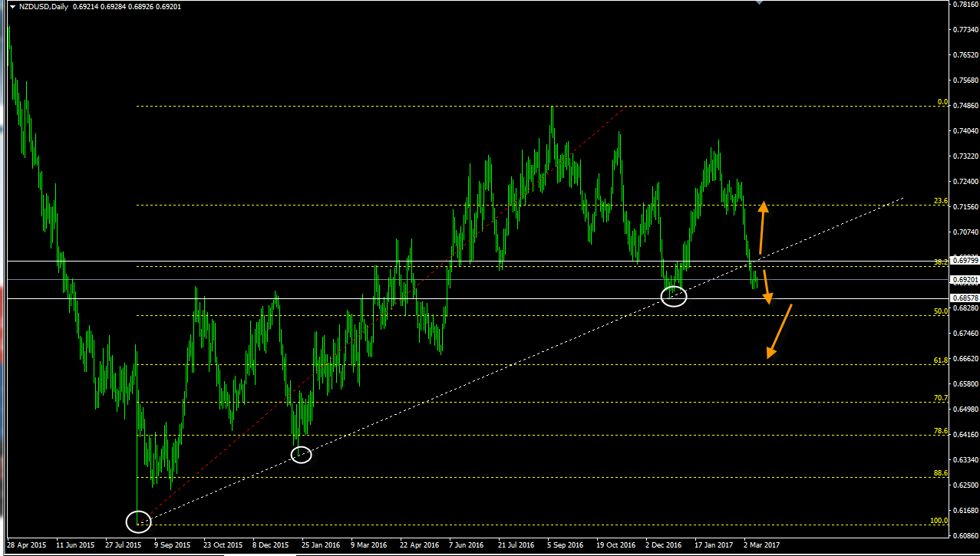This screenshot has width=980, height=556.
Task: Click the 0.67460 price axis label
Action: [965, 334]
